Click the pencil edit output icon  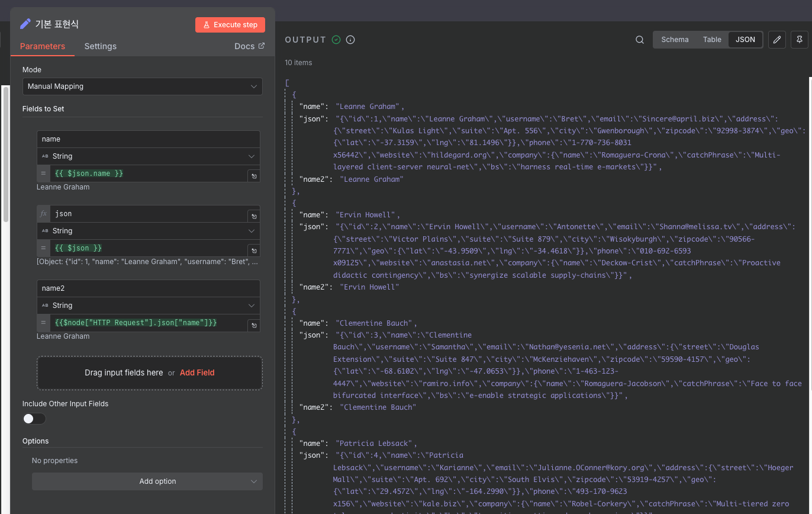point(777,40)
